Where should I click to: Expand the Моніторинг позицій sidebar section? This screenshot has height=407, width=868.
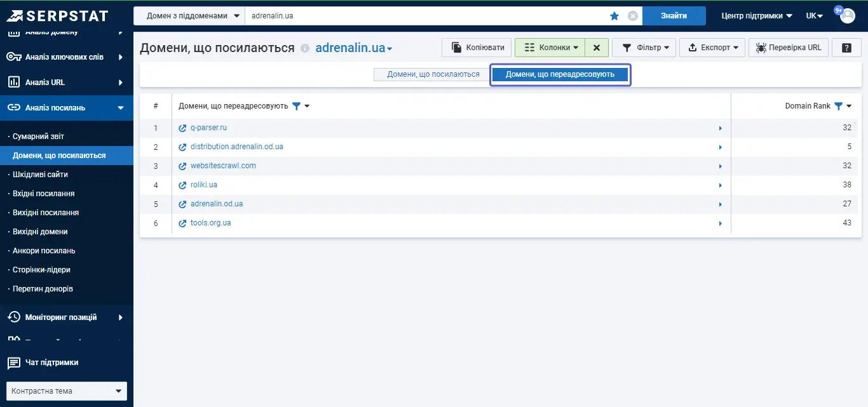(121, 317)
